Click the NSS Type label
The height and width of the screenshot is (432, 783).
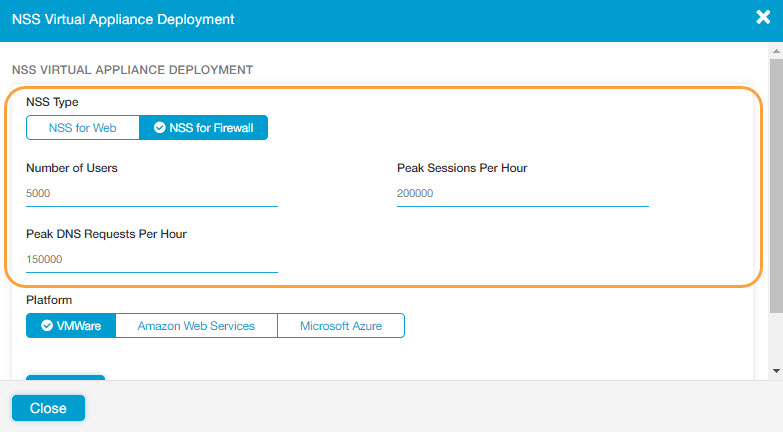tap(52, 102)
